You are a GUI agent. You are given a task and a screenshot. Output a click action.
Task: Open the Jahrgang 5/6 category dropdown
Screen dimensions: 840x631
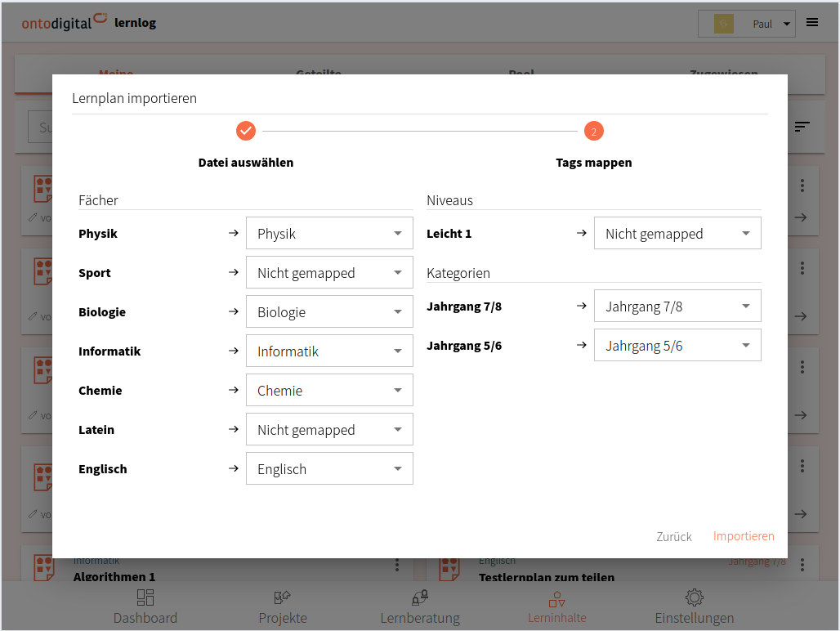tap(677, 345)
